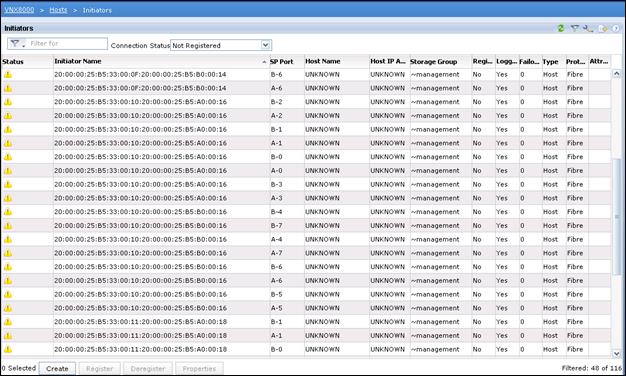
Task: Refresh the Initiators list with green icon
Action: click(561, 28)
